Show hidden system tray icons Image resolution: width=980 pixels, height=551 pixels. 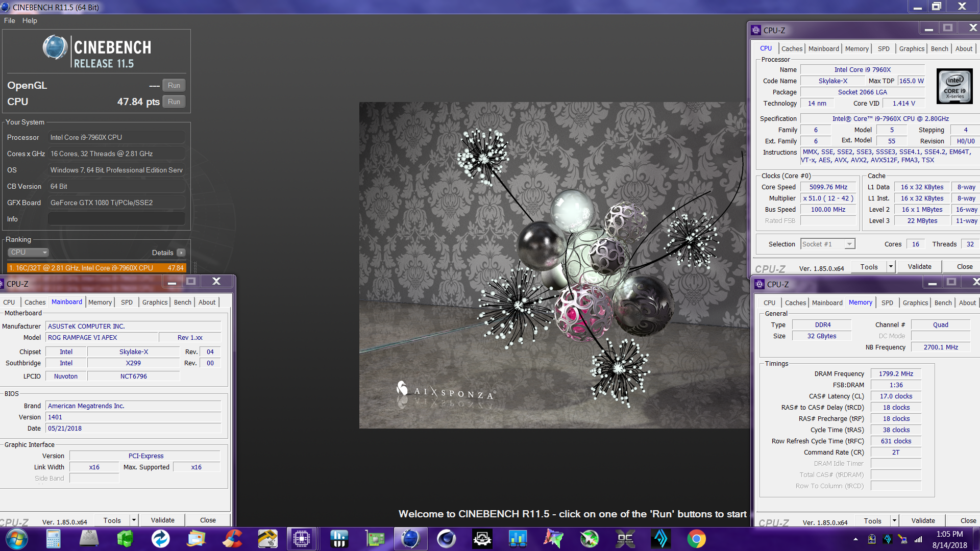[x=855, y=539]
